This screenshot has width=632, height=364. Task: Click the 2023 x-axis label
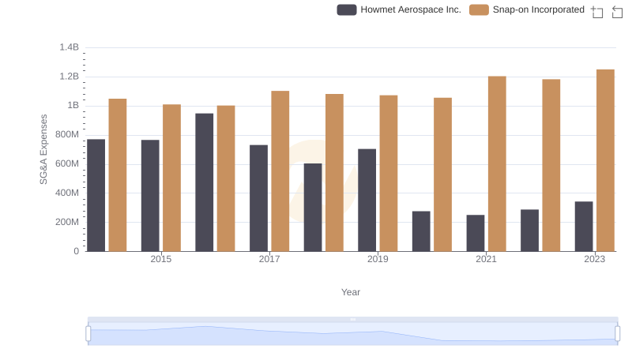(x=595, y=259)
